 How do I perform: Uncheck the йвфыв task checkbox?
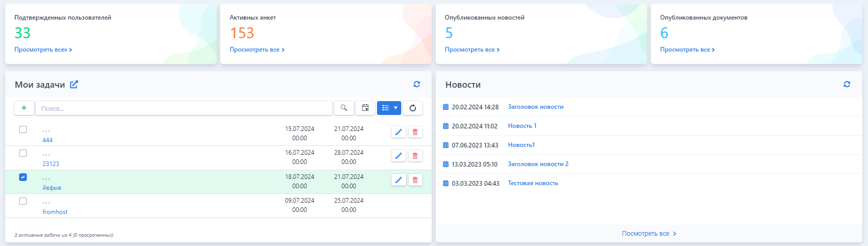point(23,177)
